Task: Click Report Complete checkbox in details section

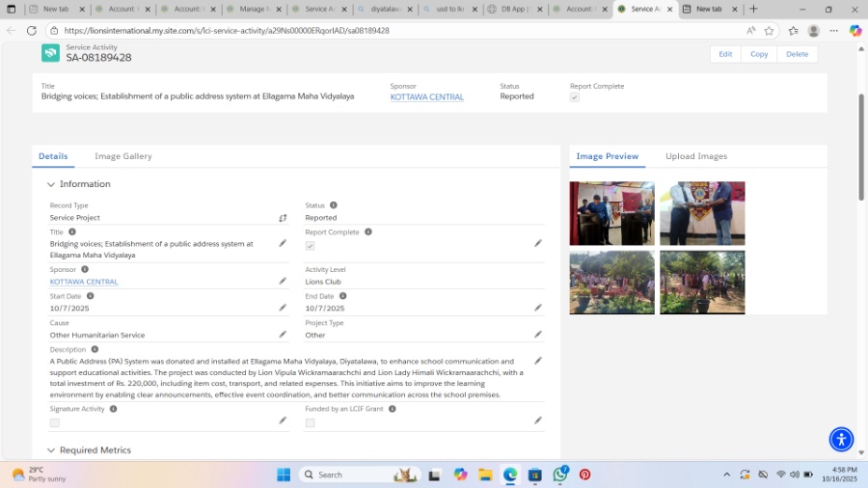Action: pos(311,246)
